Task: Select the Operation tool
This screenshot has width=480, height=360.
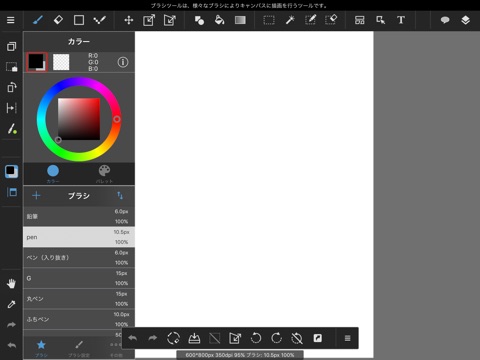Action: tap(380, 20)
